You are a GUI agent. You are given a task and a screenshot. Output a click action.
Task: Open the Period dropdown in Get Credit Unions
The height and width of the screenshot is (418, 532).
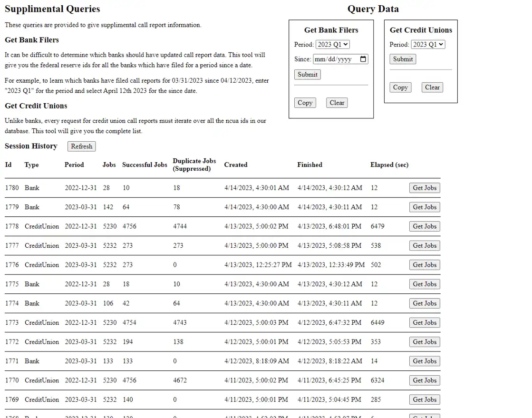click(x=428, y=44)
